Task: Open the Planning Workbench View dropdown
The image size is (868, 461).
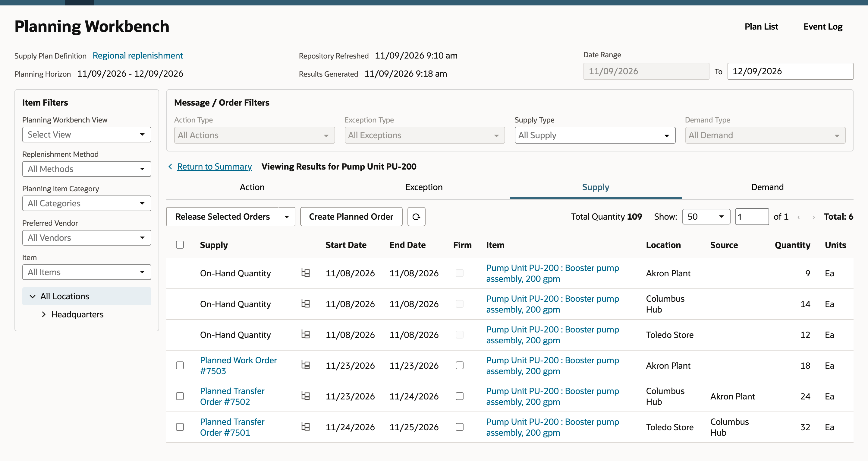Action: [x=86, y=135]
